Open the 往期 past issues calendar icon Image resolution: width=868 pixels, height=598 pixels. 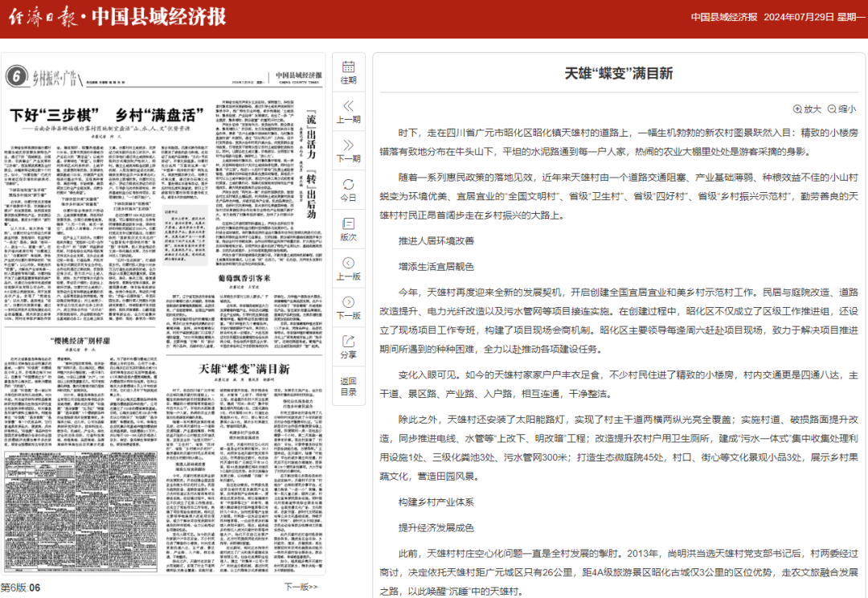tap(348, 67)
